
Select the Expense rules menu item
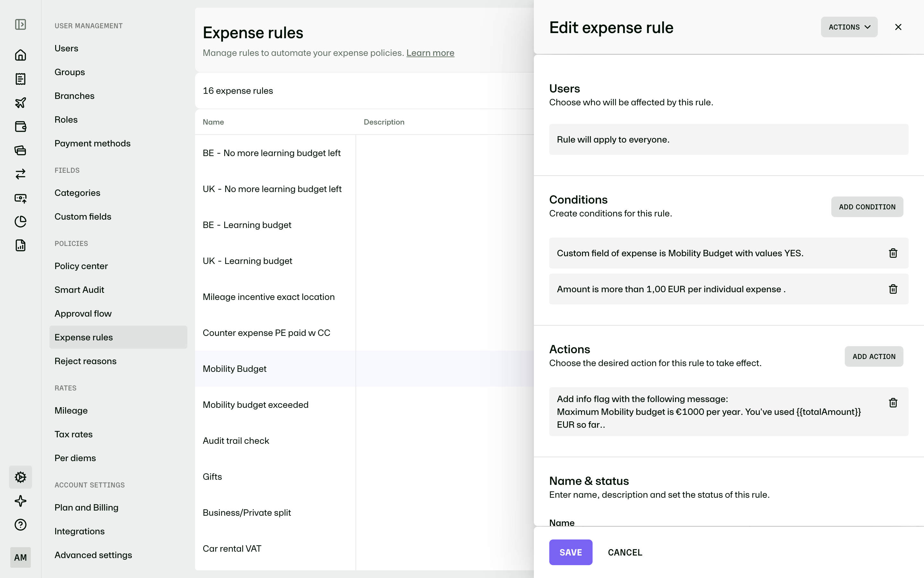[x=118, y=337]
